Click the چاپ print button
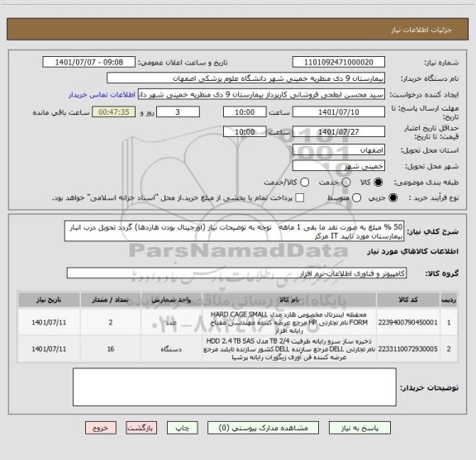This screenshot has width=476, height=460. (x=182, y=428)
